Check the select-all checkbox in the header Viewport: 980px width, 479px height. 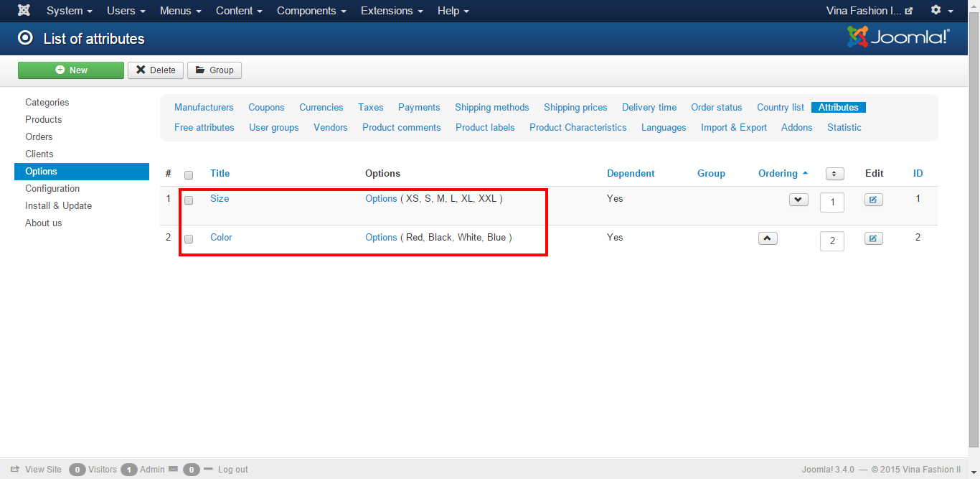coord(188,175)
